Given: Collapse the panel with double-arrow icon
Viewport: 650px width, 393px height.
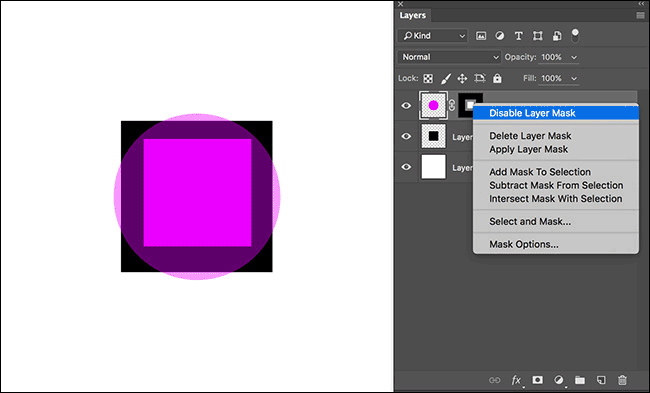Looking at the screenshot, I should click(641, 3).
